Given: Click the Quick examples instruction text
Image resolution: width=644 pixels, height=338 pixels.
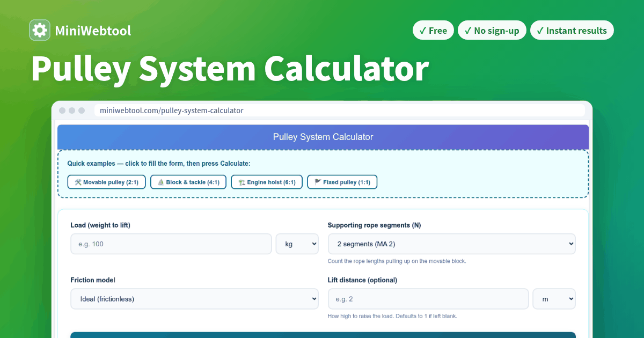Looking at the screenshot, I should click(159, 163).
